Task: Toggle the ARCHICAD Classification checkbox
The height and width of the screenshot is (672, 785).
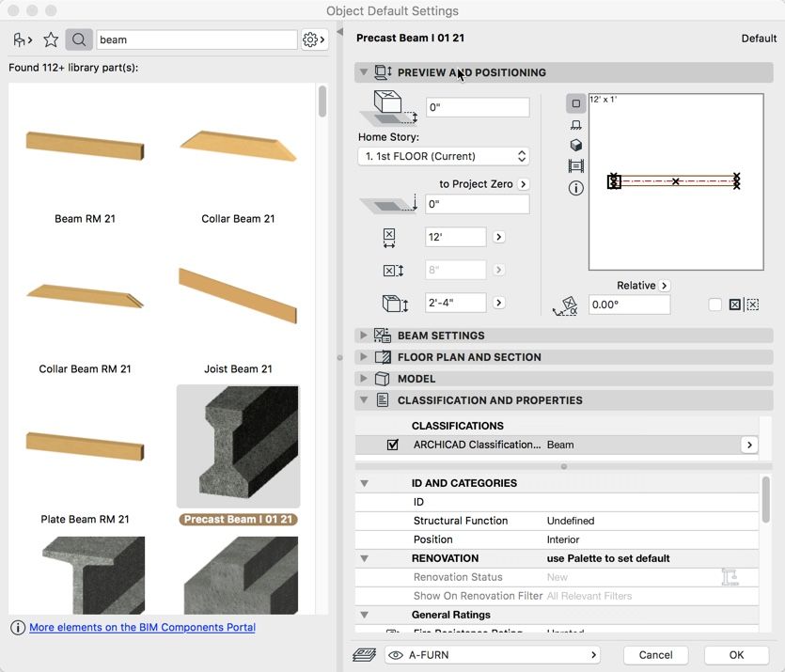Action: tap(393, 445)
